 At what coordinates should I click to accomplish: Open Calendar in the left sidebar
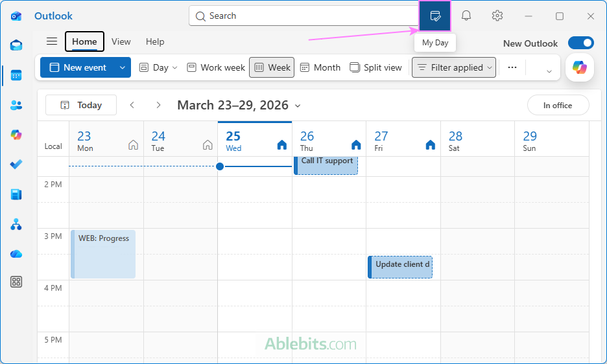(16, 75)
